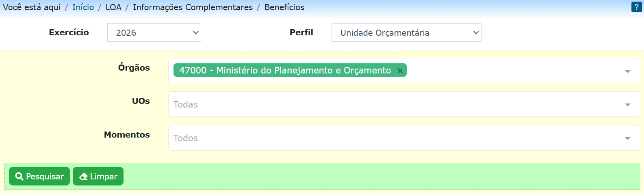Open the Exercício 2026 select box
Viewport: 644px width, 194px height.
(x=154, y=32)
